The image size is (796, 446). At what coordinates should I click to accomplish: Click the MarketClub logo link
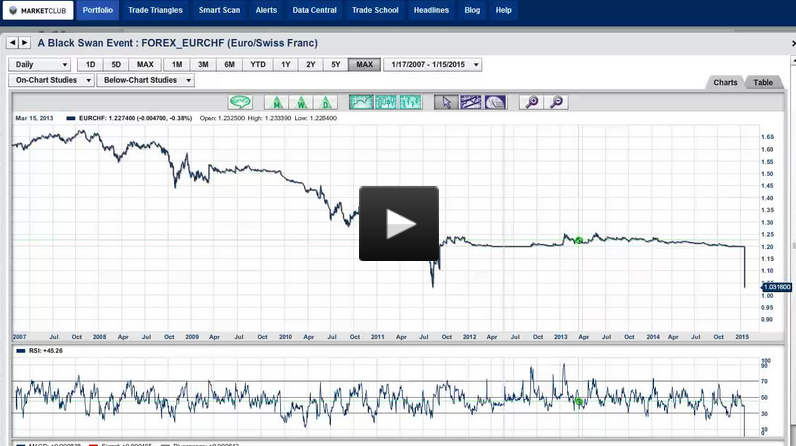pos(38,10)
